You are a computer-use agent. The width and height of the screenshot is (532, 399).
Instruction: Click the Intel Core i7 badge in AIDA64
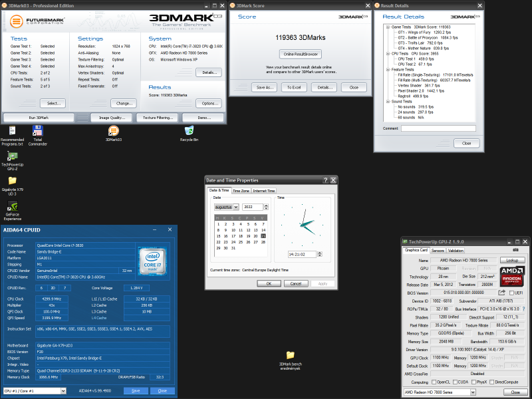pos(152,261)
